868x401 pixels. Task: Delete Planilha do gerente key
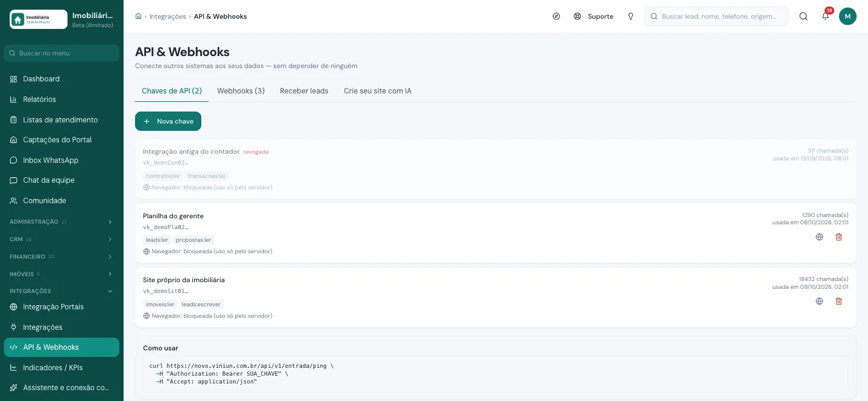[x=838, y=237]
